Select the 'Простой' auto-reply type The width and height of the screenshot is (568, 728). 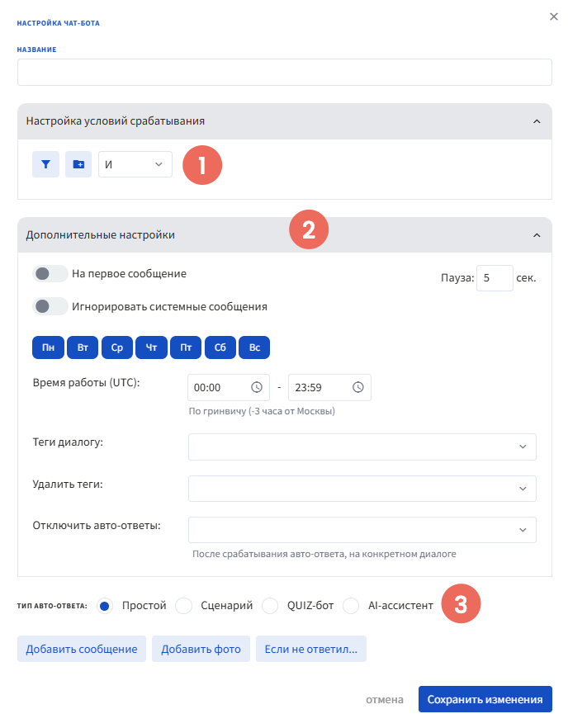tap(105, 607)
